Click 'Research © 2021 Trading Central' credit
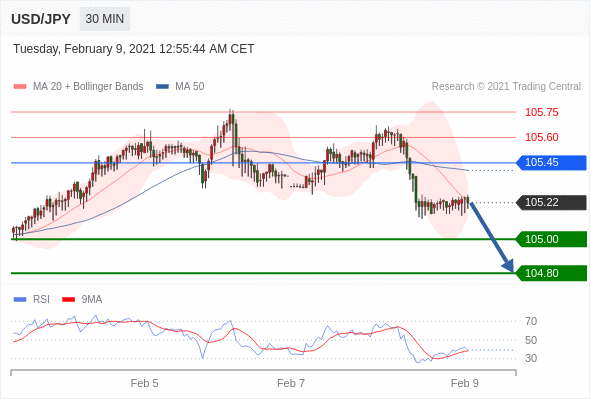This screenshot has width=590, height=400. click(x=506, y=87)
